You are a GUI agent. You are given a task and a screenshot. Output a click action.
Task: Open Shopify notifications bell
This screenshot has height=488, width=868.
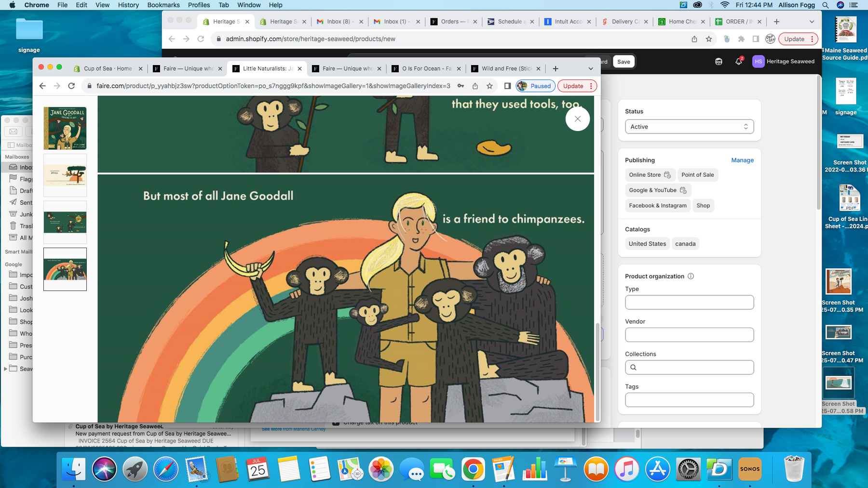(x=738, y=62)
